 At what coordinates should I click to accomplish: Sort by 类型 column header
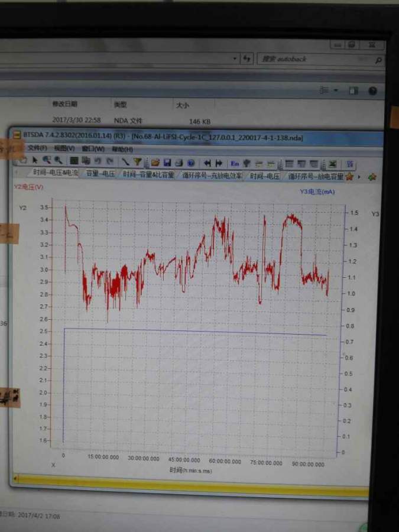tap(121, 105)
